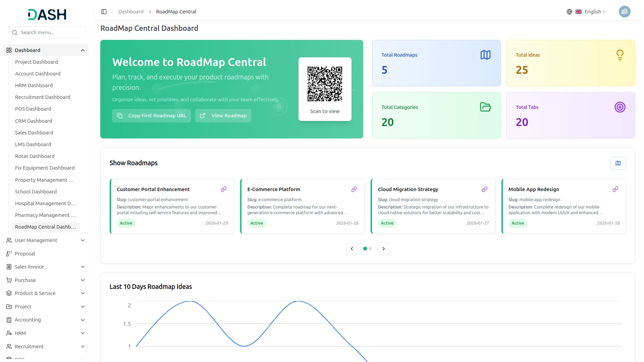Image resolution: width=644 pixels, height=362 pixels.
Task: Click the DASH logo
Action: coord(47,14)
